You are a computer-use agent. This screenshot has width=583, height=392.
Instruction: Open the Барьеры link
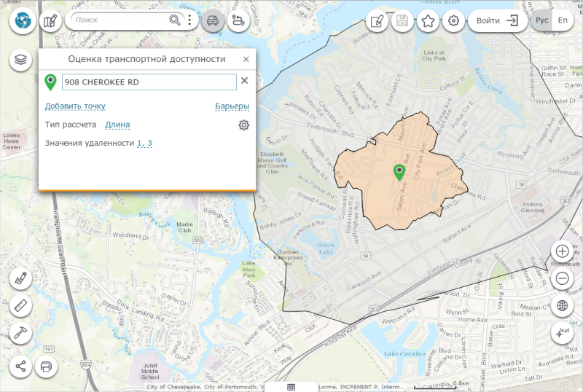232,106
